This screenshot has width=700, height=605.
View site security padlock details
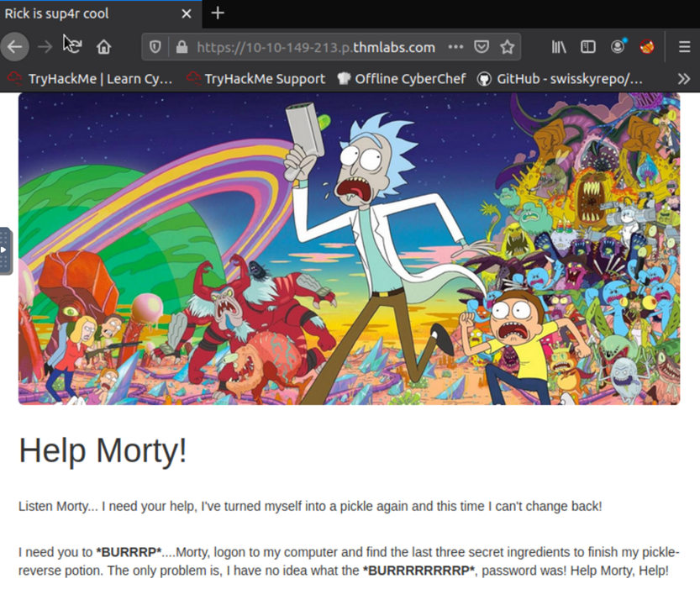(182, 46)
